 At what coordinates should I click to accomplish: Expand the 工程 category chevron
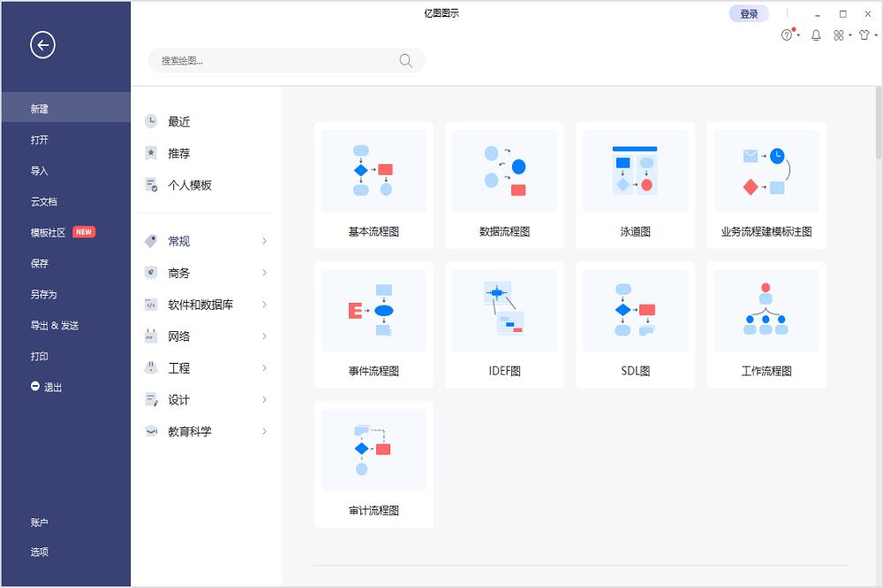point(264,368)
